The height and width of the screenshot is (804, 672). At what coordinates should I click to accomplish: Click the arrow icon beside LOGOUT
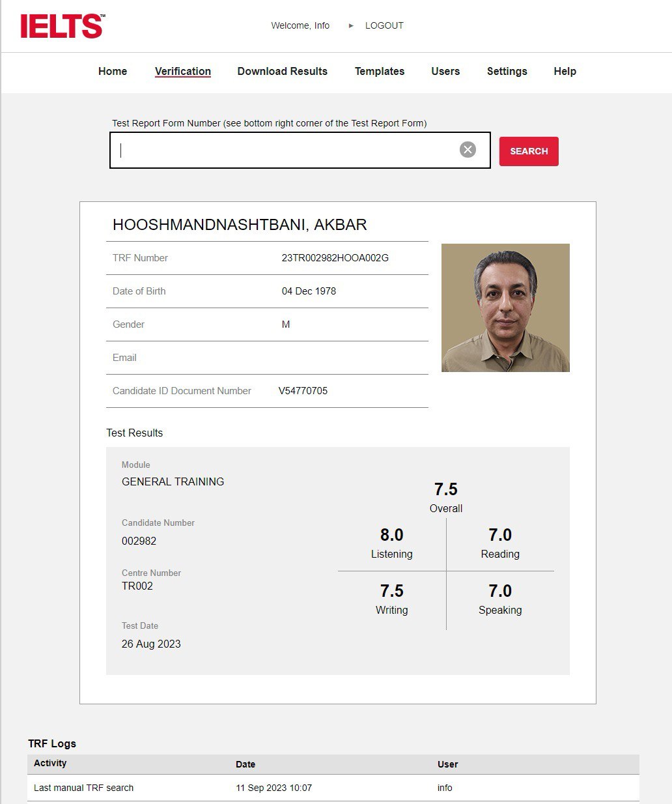click(351, 26)
